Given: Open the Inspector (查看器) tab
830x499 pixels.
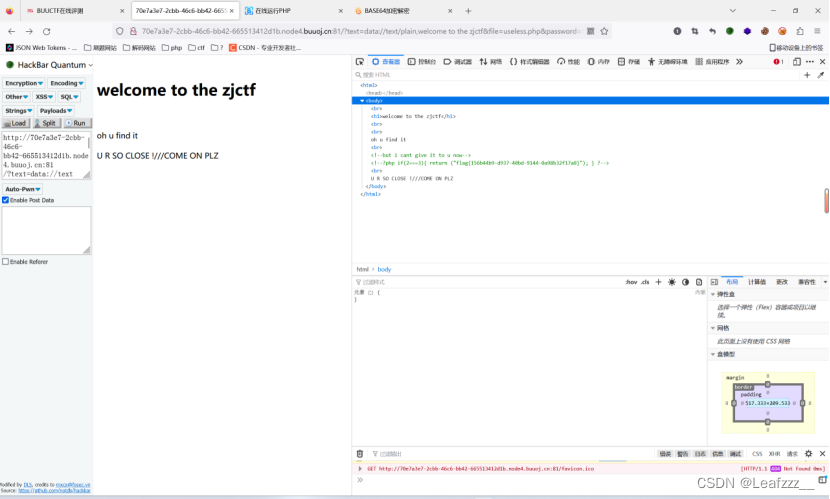Looking at the screenshot, I should click(386, 62).
